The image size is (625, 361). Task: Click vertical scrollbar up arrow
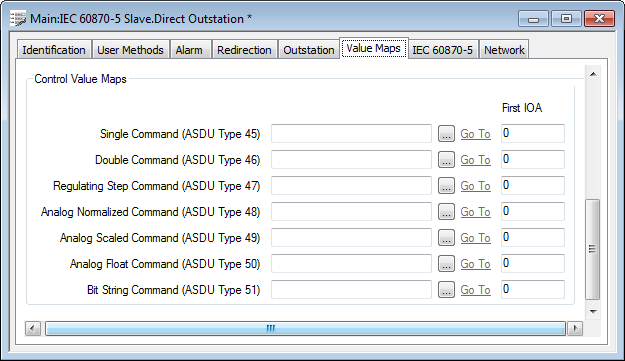point(593,74)
